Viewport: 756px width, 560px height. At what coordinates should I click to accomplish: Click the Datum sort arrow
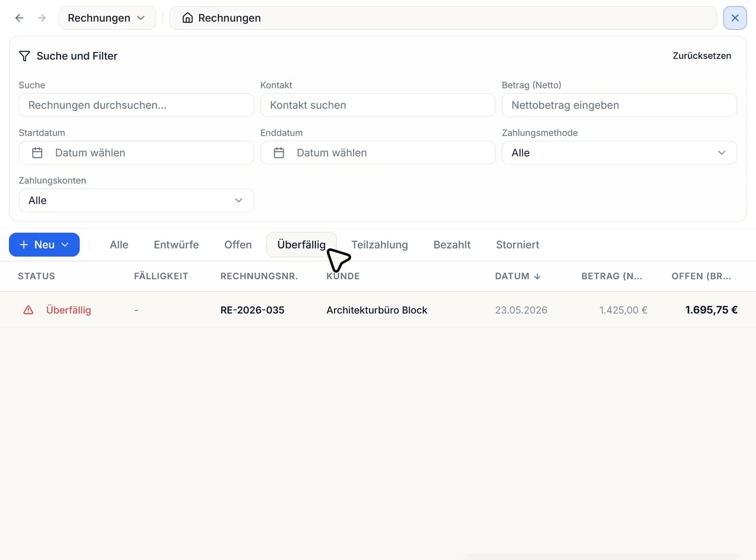(537, 276)
